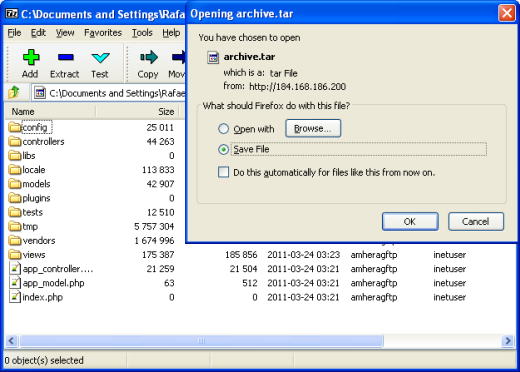Click the 7-Zip title bar app icon
The height and width of the screenshot is (372, 520).
coord(12,14)
